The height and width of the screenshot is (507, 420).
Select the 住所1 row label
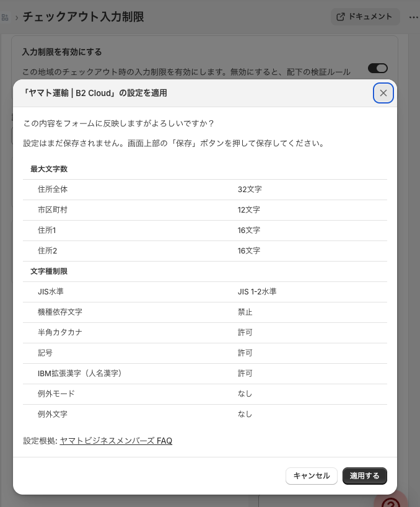point(47,230)
